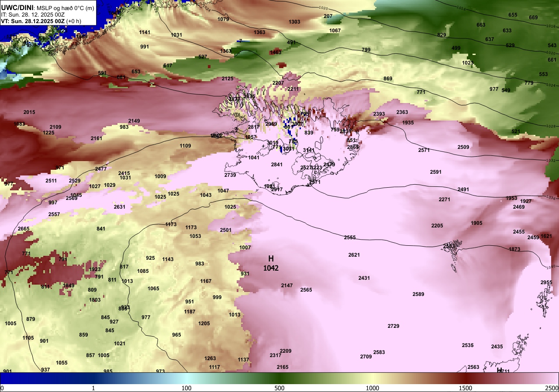559x392 pixels.
Task: Click the map value 2621
Action: 354,255
